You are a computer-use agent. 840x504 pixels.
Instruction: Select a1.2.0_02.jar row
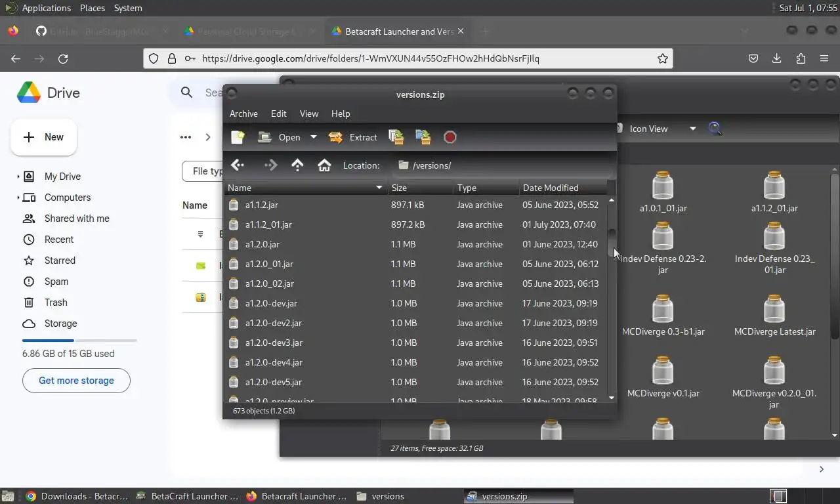coord(415,283)
